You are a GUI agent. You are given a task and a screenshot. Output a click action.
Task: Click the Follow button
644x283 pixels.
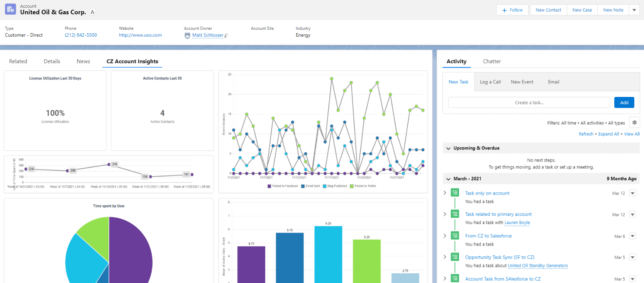tap(513, 10)
